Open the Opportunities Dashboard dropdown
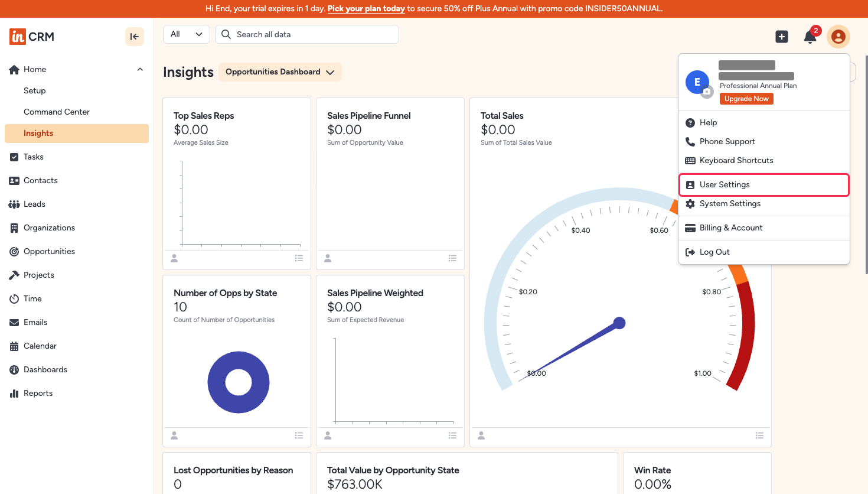Screen dimensions: 868x494 tap(280, 72)
